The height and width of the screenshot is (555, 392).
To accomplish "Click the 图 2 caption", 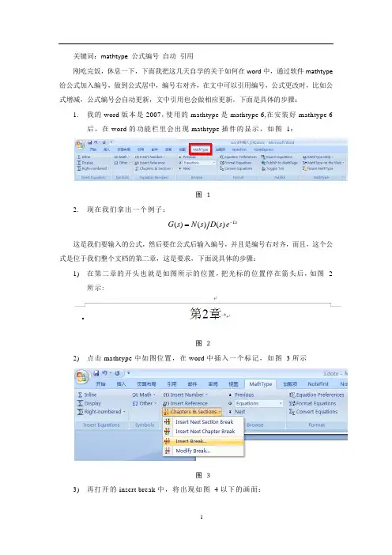I will click(x=203, y=343).
